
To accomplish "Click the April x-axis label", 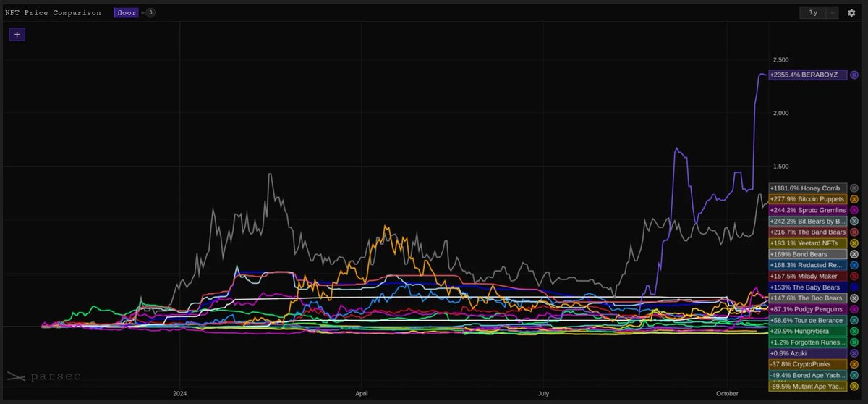I will (362, 394).
